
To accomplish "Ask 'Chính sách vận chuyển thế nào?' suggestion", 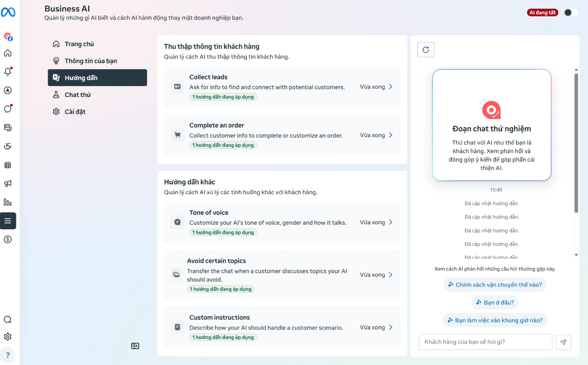I will click(495, 285).
